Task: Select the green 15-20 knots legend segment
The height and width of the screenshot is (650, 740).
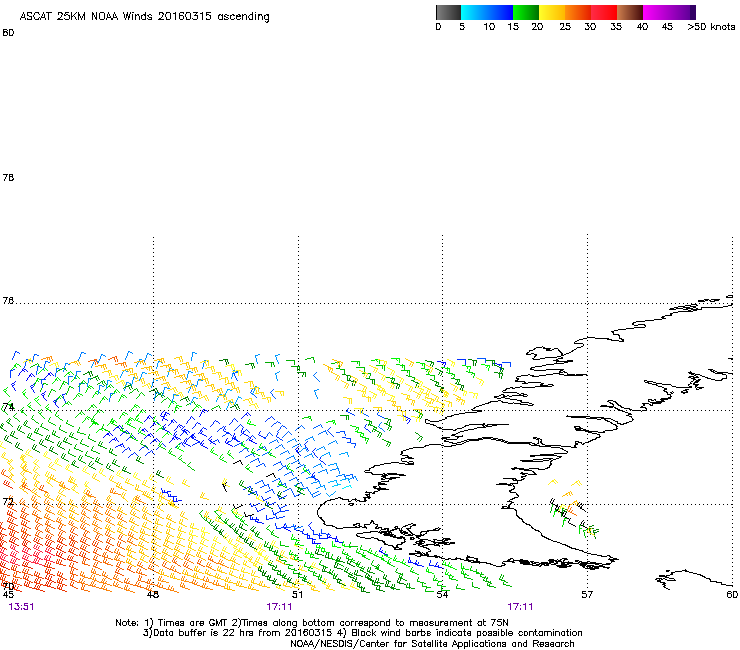Action: 526,12
